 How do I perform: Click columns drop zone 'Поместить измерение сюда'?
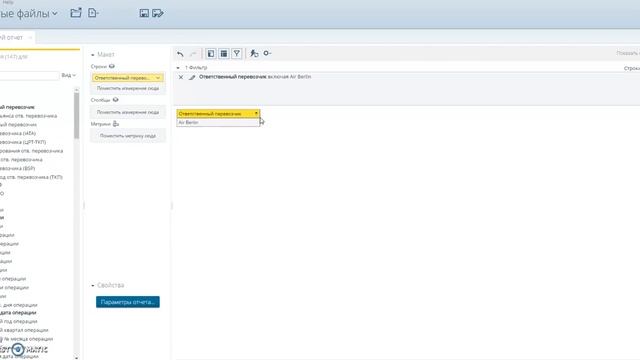128,112
